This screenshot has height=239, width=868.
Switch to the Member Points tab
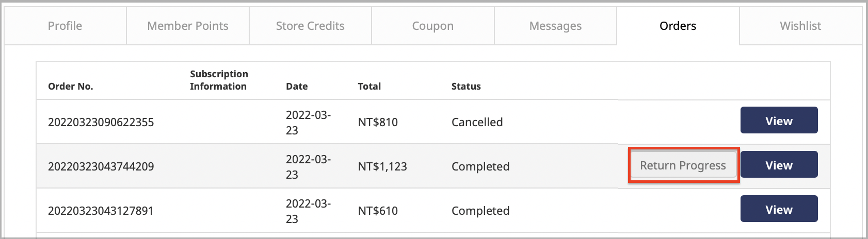click(x=188, y=26)
